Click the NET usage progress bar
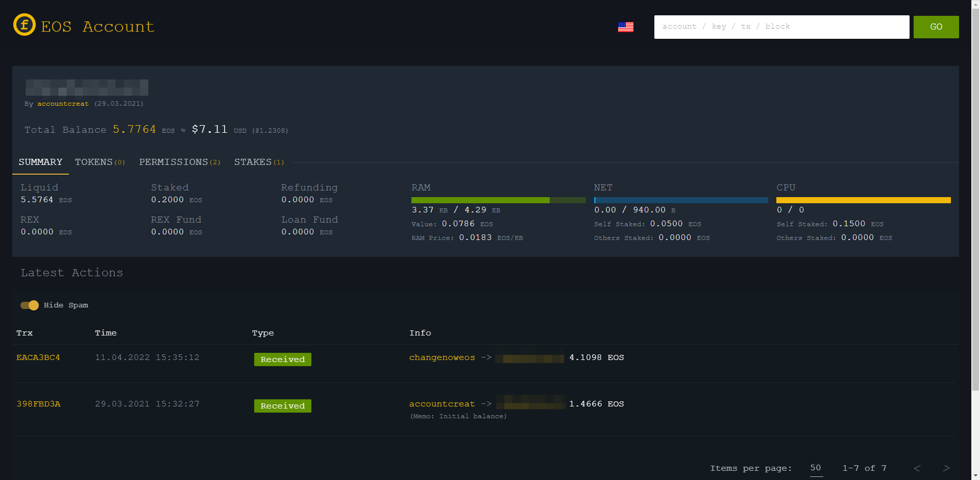Screen dimensions: 980x480 click(x=681, y=200)
